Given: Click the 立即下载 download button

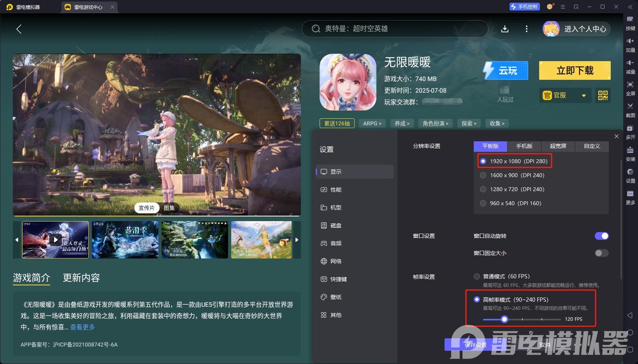Looking at the screenshot, I should 575,70.
